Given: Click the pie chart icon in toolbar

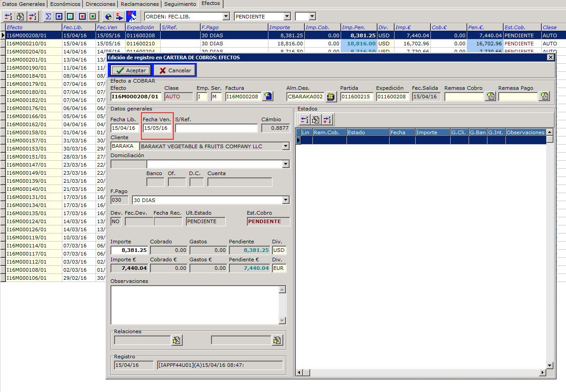Looking at the screenshot, I should (108, 17).
